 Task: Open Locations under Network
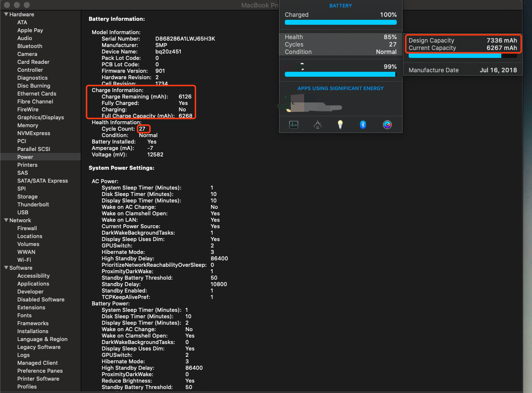click(30, 236)
